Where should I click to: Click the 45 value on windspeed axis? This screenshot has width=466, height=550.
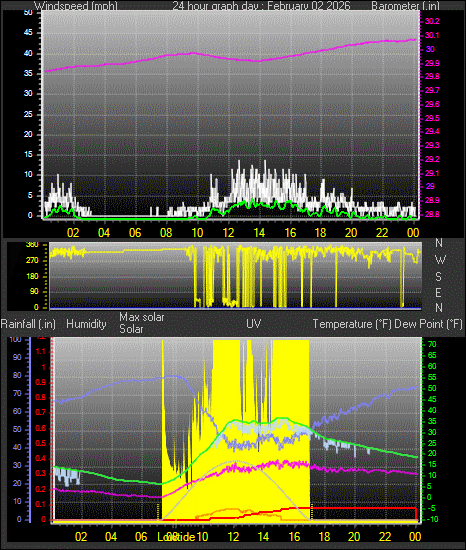(x=28, y=33)
